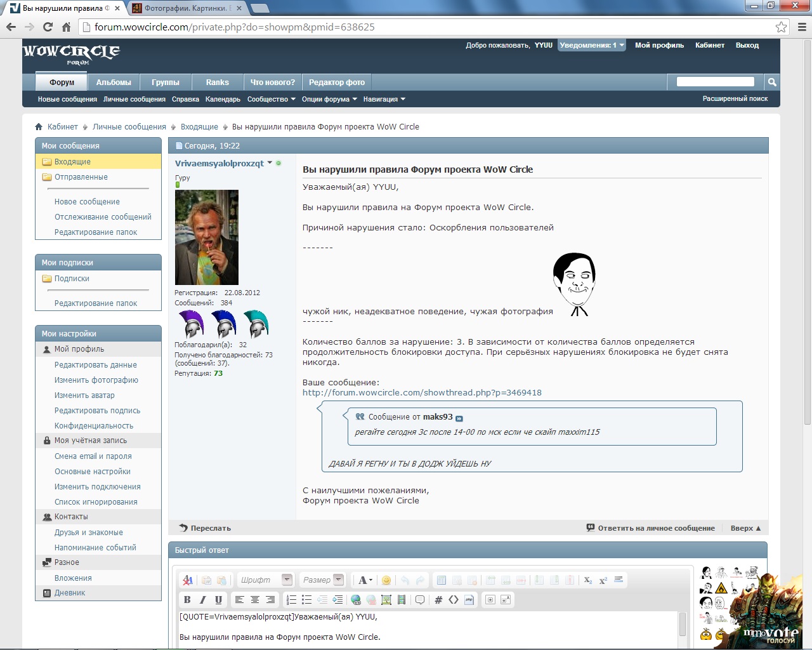
Task: Reload the page with browser refresh button
Action: pyautogui.click(x=48, y=27)
